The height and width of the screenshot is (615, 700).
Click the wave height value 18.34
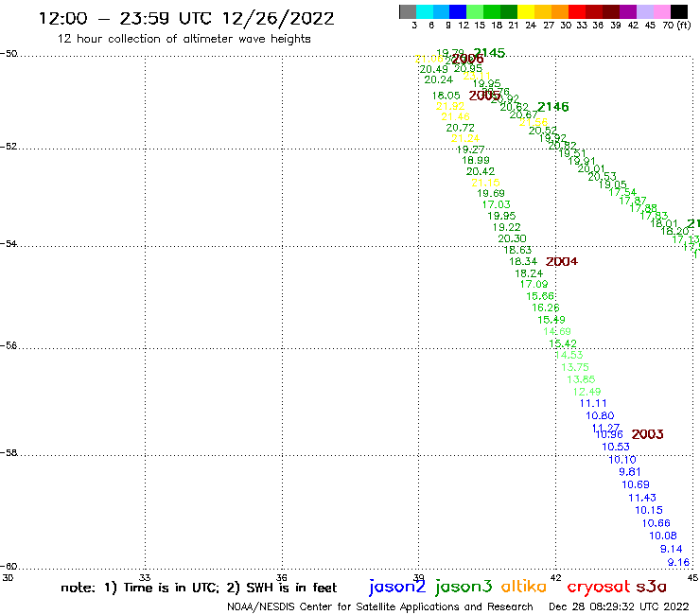(x=523, y=261)
